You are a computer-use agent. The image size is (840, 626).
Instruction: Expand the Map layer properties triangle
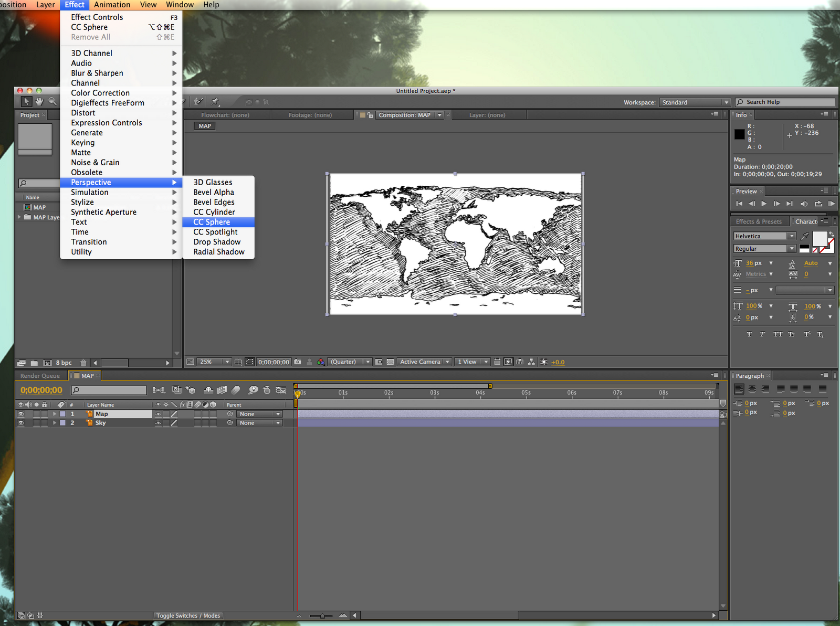click(x=54, y=414)
